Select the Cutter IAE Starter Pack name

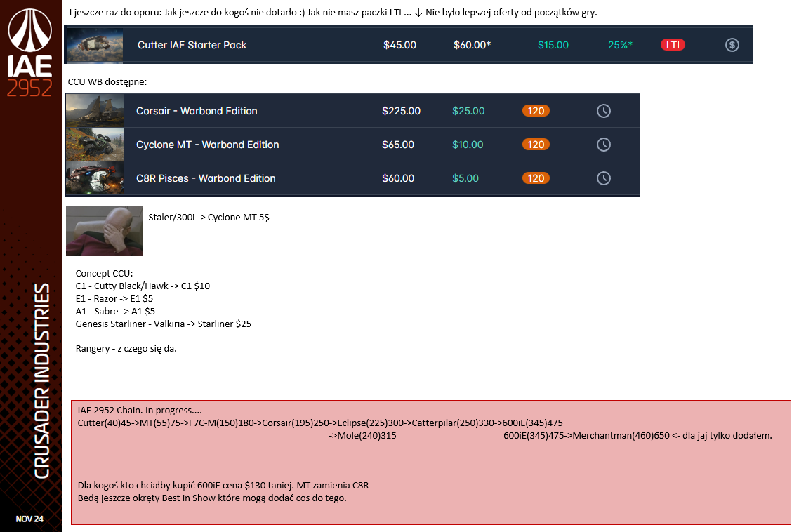coord(192,45)
